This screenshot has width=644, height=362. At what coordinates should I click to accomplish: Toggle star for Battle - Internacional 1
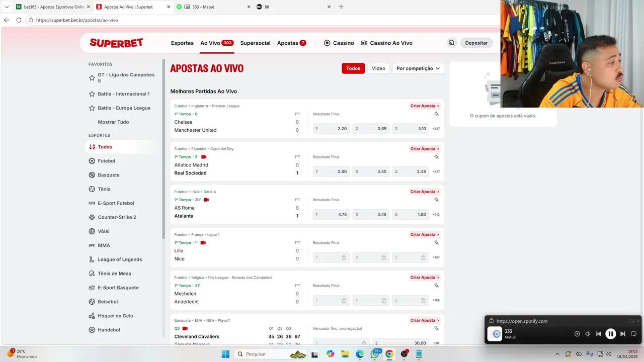pos(92,94)
